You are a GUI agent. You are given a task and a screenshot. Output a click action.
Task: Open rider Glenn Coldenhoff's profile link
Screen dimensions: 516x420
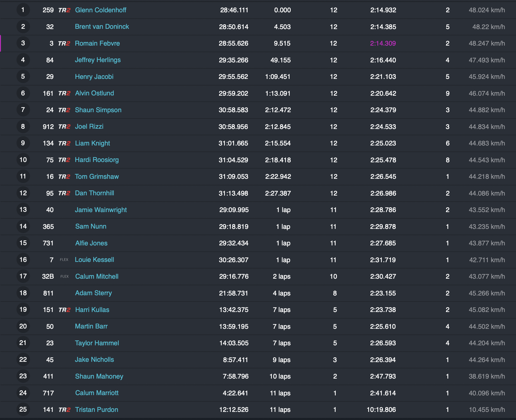click(100, 10)
